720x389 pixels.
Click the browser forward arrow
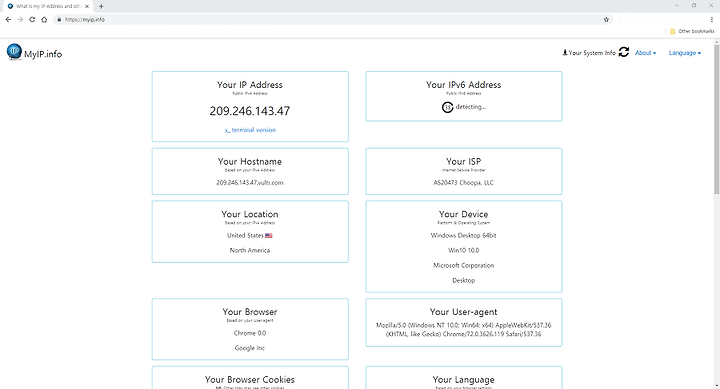click(20, 20)
